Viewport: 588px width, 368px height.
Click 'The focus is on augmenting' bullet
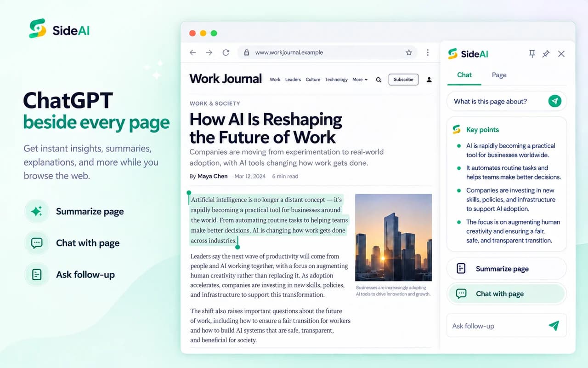coord(513,231)
